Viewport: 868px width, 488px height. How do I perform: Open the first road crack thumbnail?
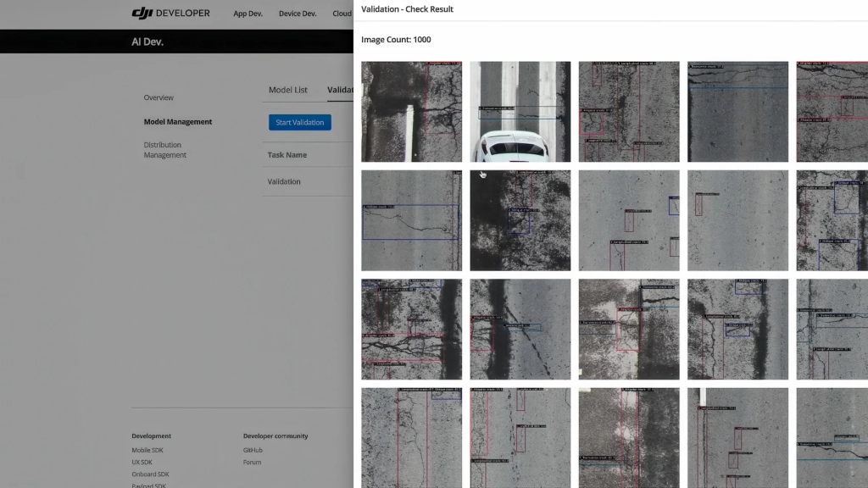pos(411,111)
